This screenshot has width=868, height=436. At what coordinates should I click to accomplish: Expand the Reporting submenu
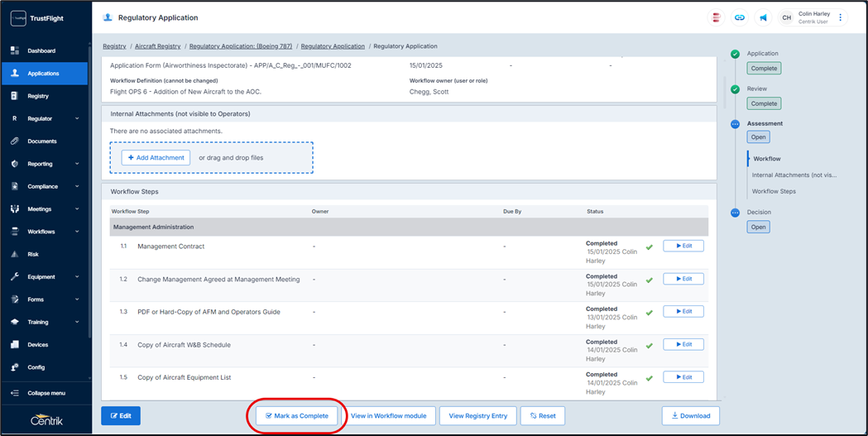pyautogui.click(x=77, y=164)
